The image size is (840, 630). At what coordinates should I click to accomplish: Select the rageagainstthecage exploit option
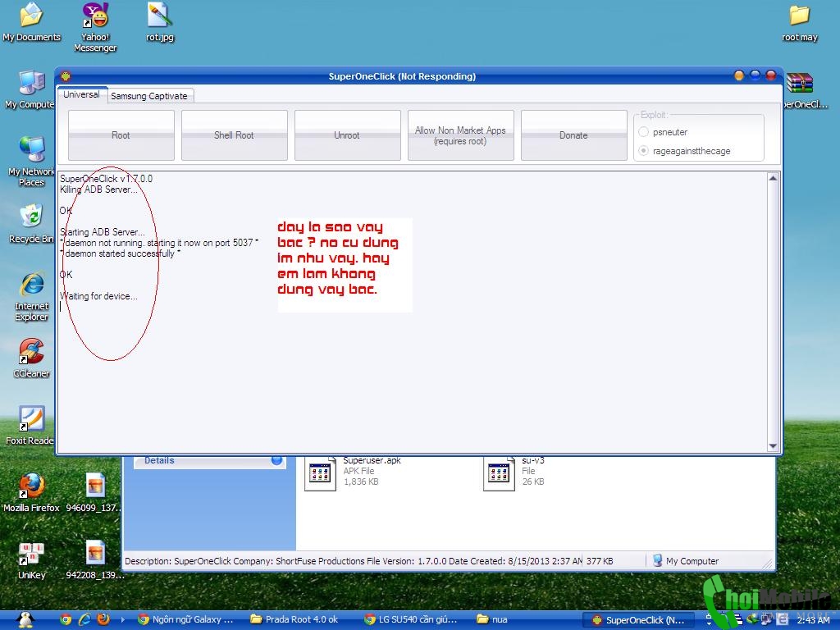(644, 151)
